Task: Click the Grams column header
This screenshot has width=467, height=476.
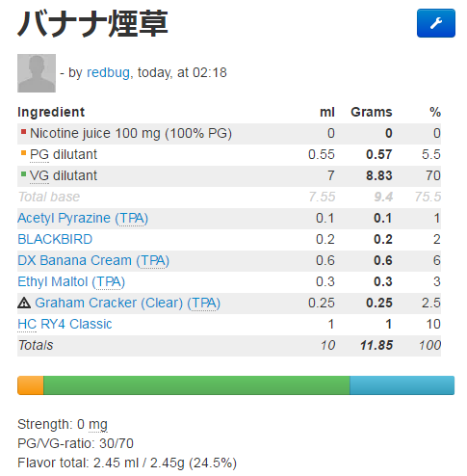Action: point(372,112)
